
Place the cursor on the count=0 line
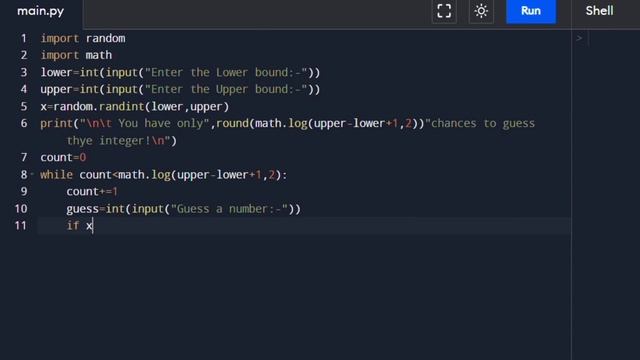pyautogui.click(x=63, y=158)
